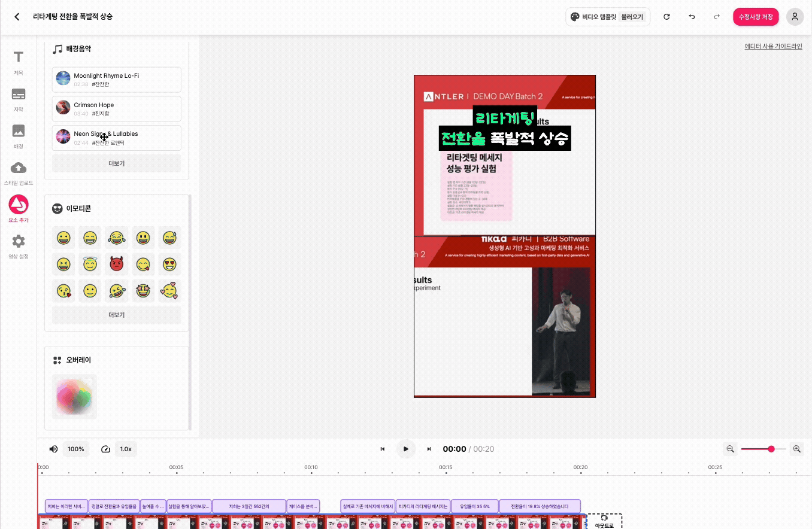812x529 pixels.
Task: Go back using the header arrow
Action: pyautogui.click(x=17, y=17)
